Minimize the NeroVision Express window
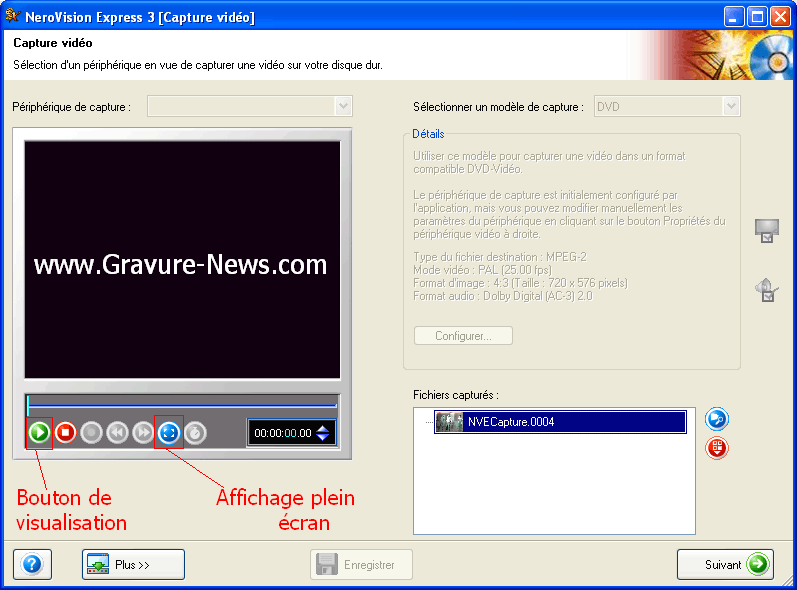The height and width of the screenshot is (590, 797). point(733,17)
